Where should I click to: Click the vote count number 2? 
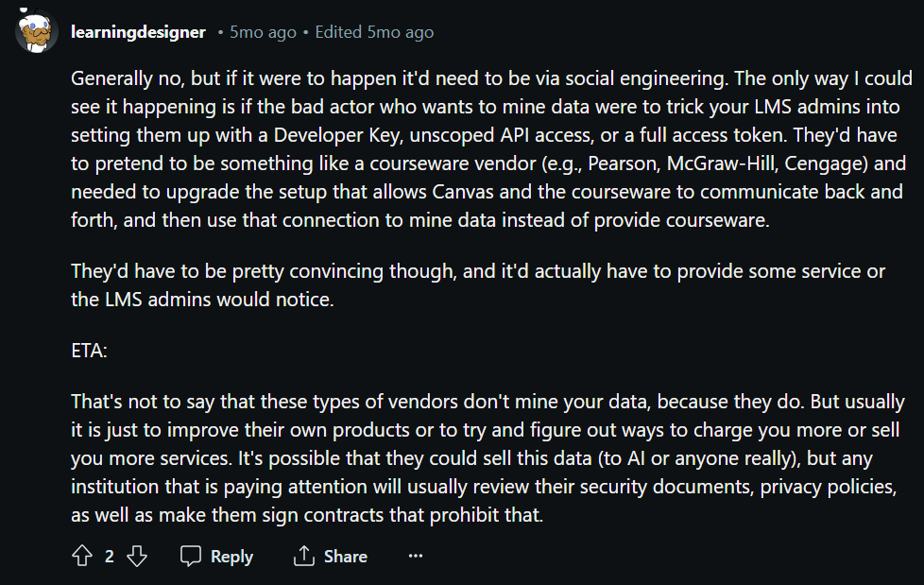tap(109, 556)
